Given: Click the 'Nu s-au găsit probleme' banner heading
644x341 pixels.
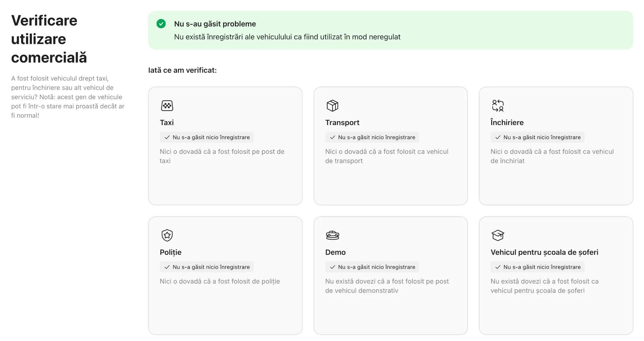Looking at the screenshot, I should coord(215,24).
